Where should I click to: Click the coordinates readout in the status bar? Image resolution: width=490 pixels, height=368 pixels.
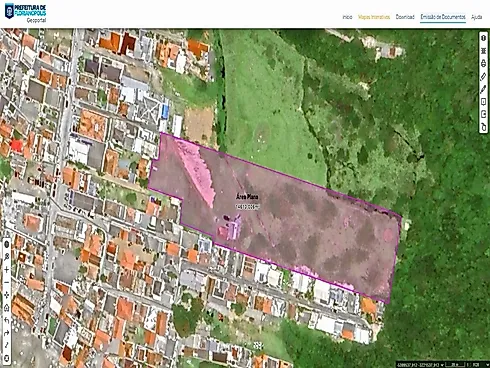pyautogui.click(x=418, y=365)
